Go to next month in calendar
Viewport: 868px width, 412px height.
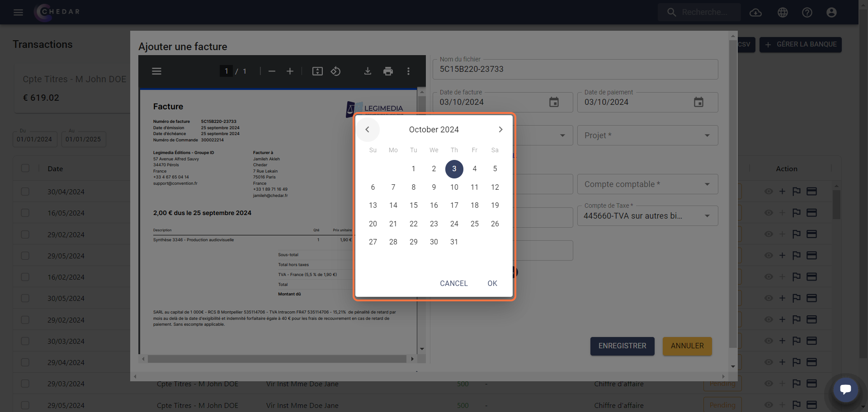point(500,130)
